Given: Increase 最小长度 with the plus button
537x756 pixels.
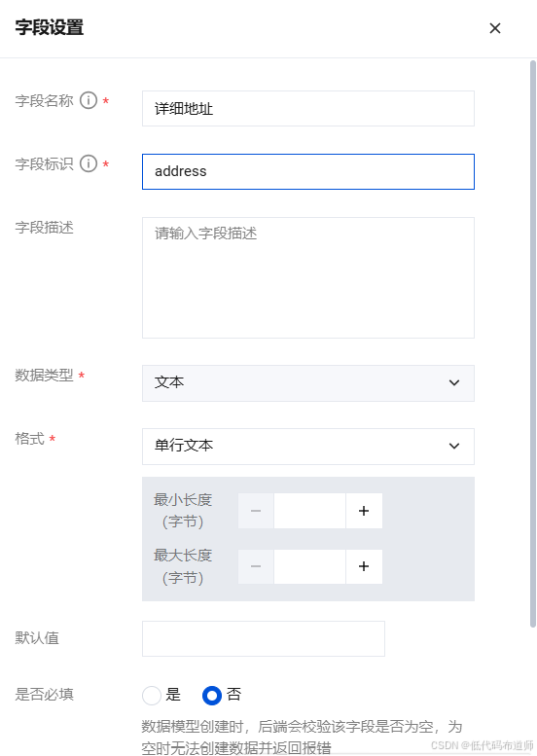Looking at the screenshot, I should click(x=364, y=511).
